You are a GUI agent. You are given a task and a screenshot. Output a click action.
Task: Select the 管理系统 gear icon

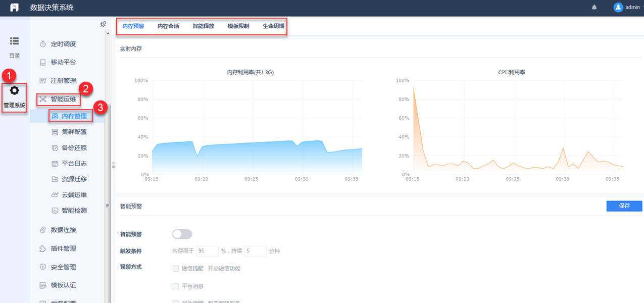pos(14,90)
